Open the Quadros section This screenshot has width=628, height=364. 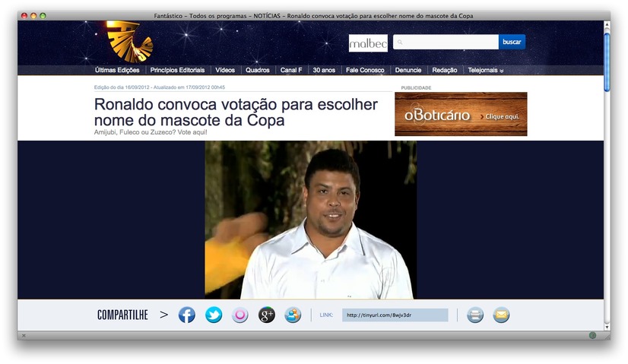click(x=258, y=70)
